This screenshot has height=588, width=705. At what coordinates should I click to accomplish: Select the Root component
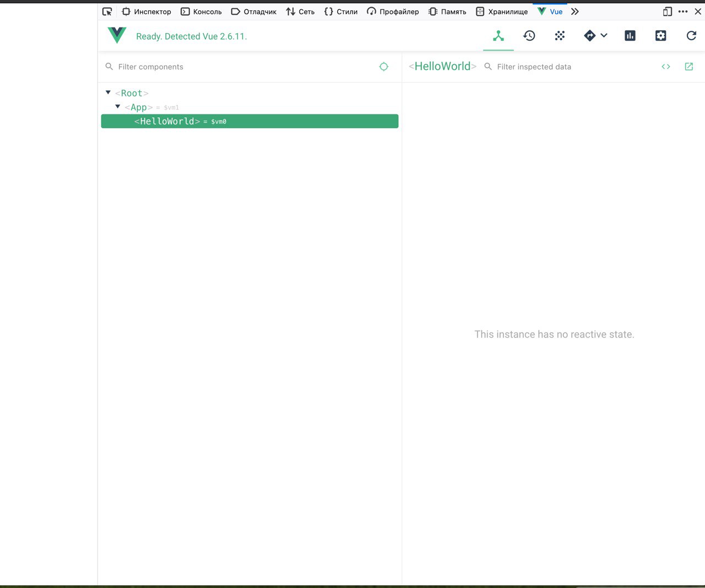pyautogui.click(x=132, y=93)
